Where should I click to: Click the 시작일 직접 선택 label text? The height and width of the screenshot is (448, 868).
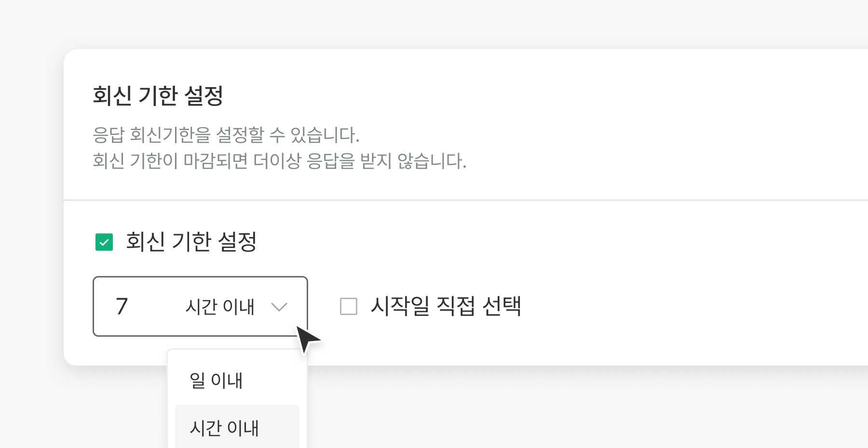coord(446,306)
